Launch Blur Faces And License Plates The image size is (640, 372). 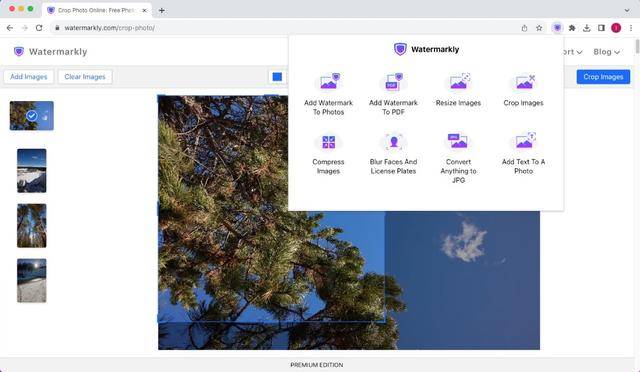click(x=393, y=154)
